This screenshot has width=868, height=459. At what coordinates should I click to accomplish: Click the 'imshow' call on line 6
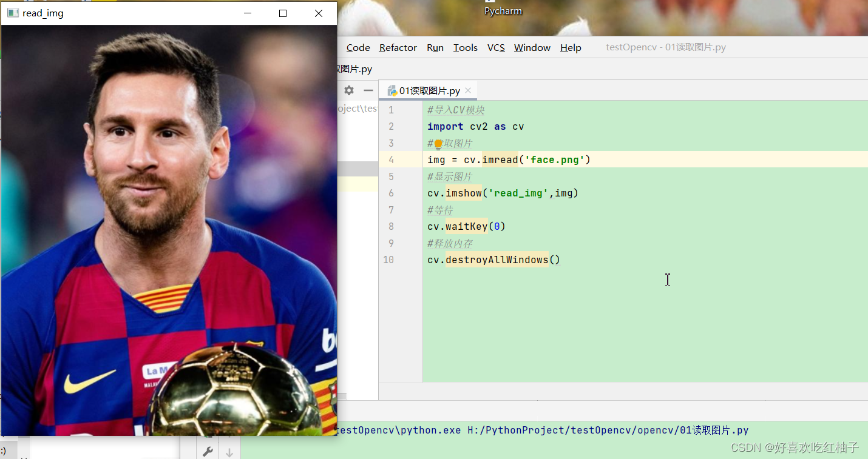(464, 193)
